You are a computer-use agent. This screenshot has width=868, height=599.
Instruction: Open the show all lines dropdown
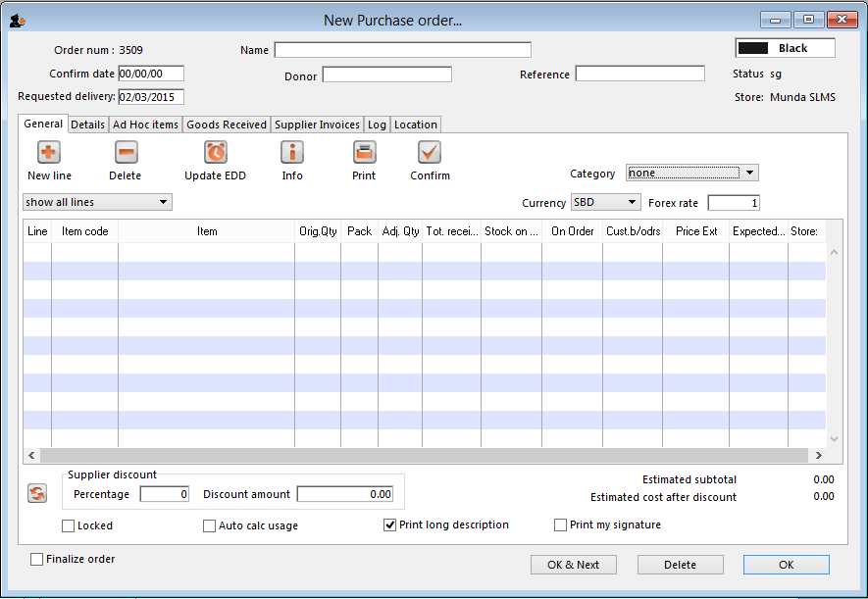coord(97,202)
